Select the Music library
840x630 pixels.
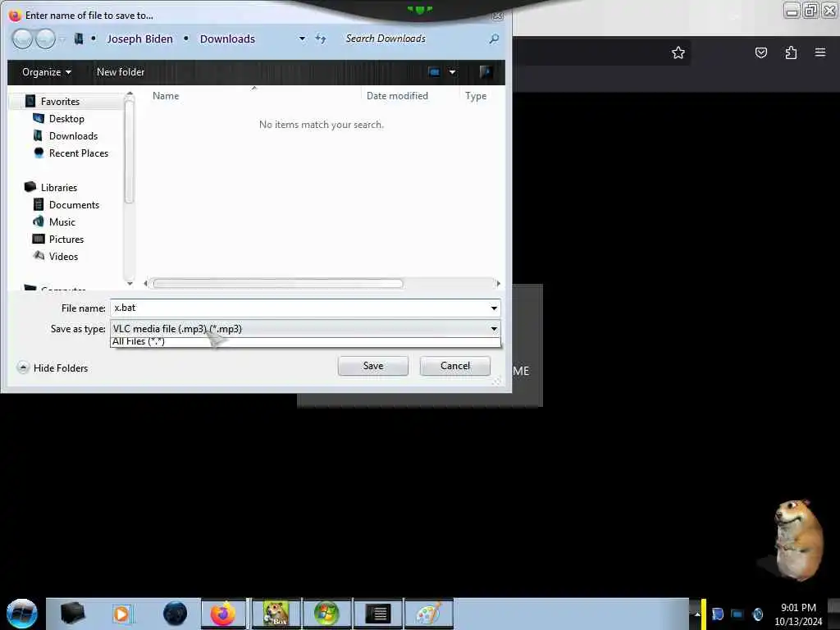coord(62,221)
